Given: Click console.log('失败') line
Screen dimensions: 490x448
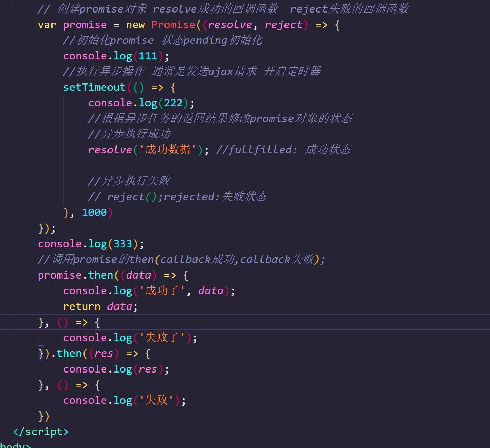Looking at the screenshot, I should tap(124, 400).
